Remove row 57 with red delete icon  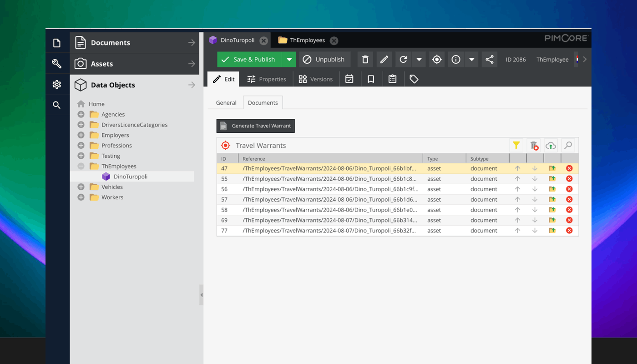coord(569,200)
